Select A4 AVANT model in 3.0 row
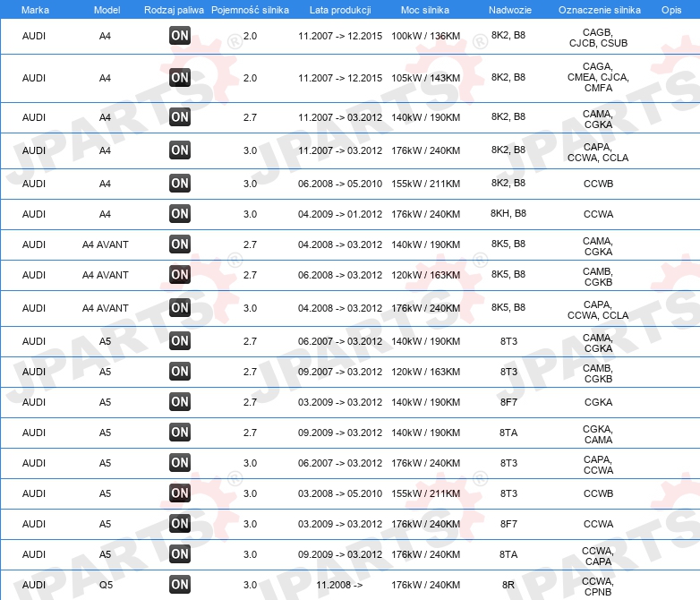700x600 pixels. click(x=106, y=308)
